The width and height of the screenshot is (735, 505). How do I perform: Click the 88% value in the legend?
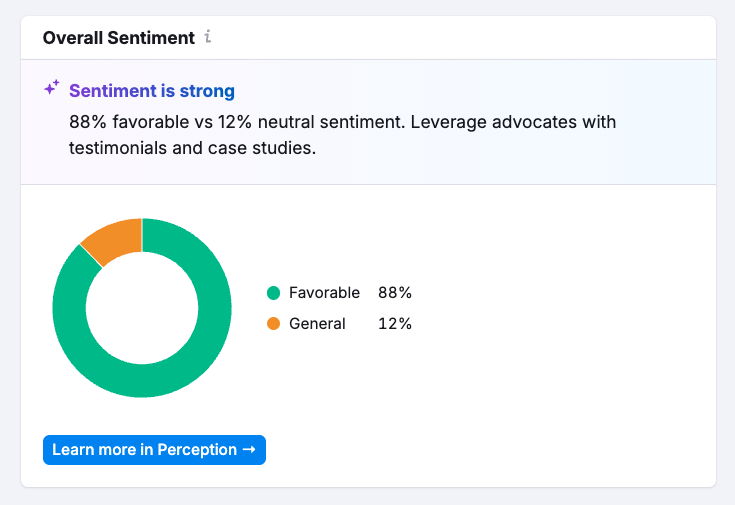[x=394, y=293]
